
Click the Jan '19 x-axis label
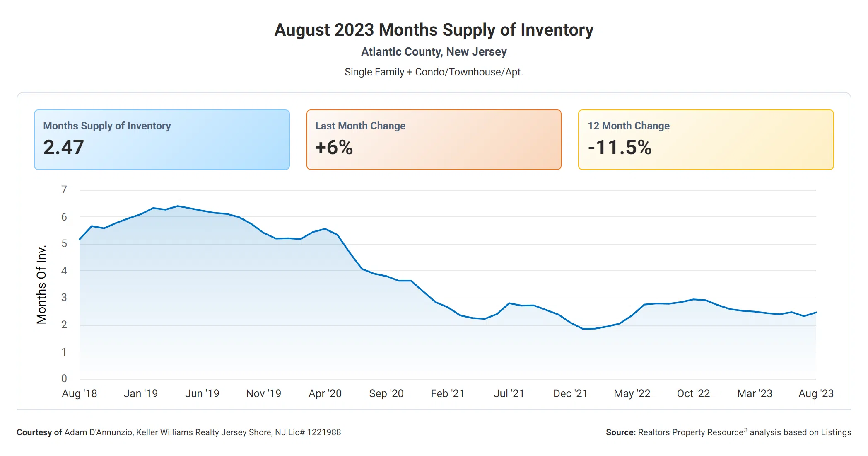coord(141,393)
